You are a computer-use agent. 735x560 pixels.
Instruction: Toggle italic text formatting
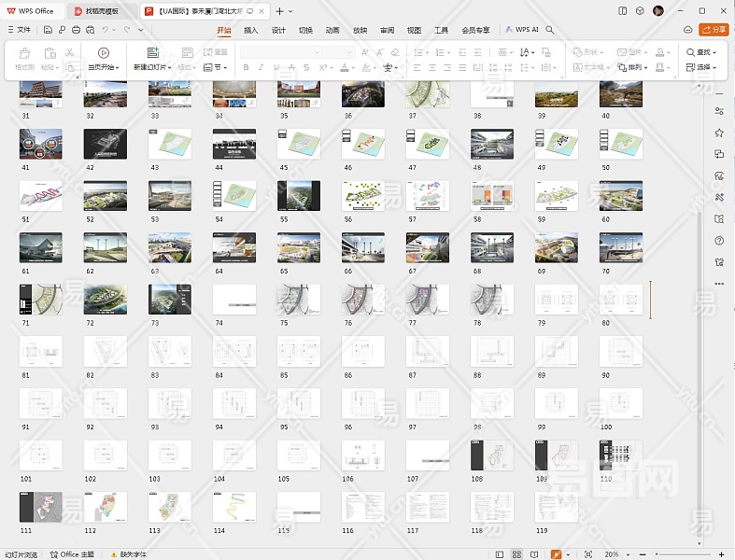pyautogui.click(x=261, y=67)
